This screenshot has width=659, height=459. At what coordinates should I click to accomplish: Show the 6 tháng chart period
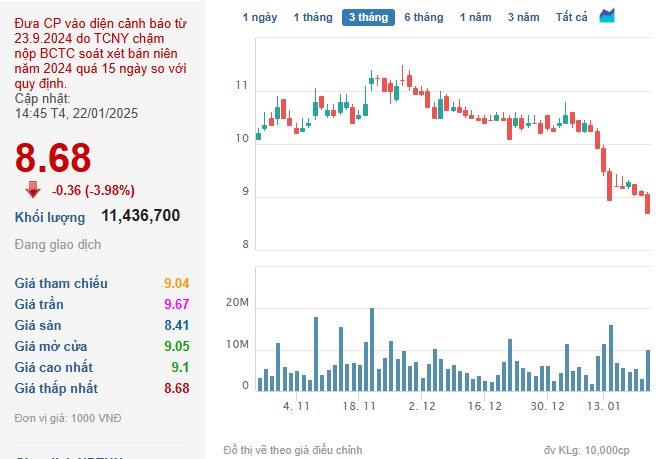pyautogui.click(x=423, y=17)
